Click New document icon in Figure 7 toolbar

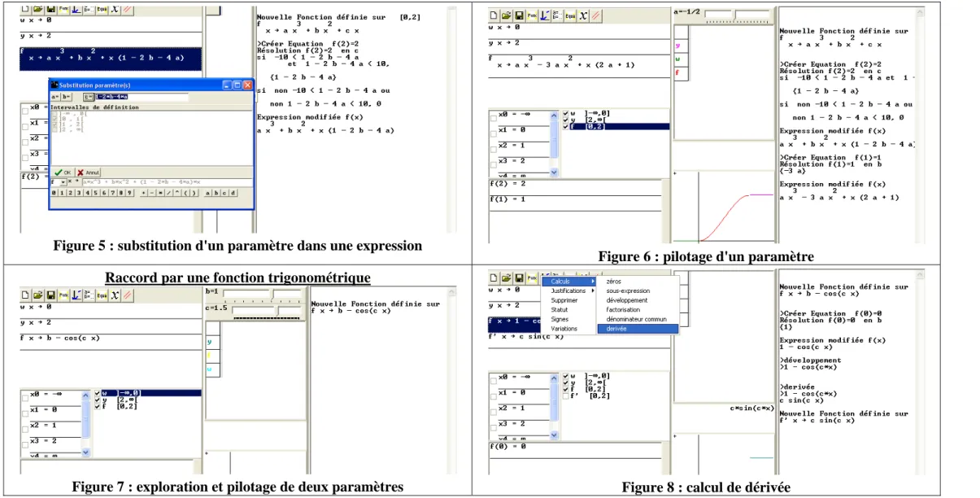[25, 295]
